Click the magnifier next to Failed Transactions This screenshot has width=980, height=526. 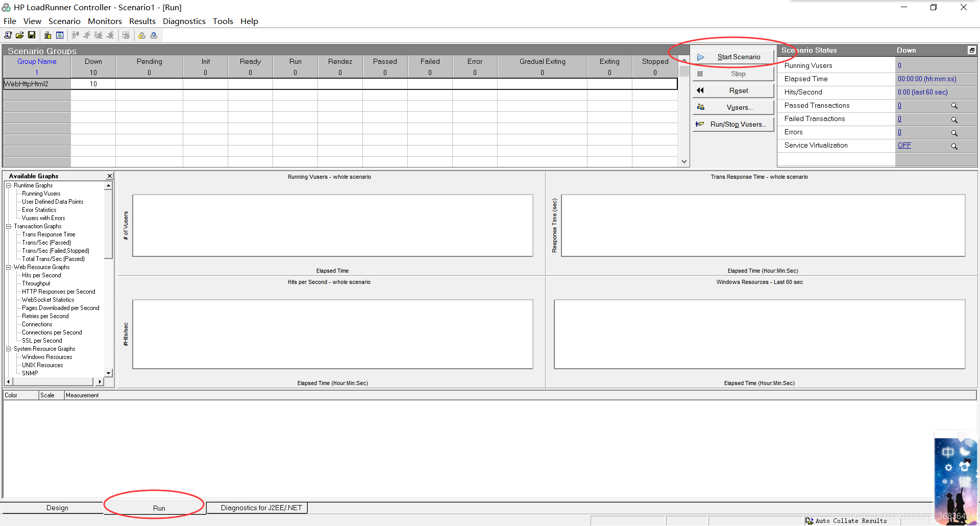pyautogui.click(x=954, y=119)
